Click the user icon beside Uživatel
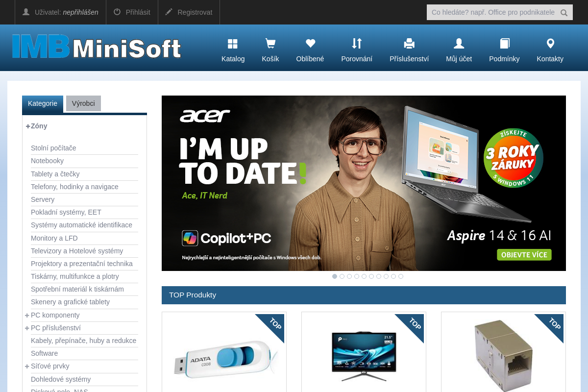The image size is (588, 392). coord(26,12)
